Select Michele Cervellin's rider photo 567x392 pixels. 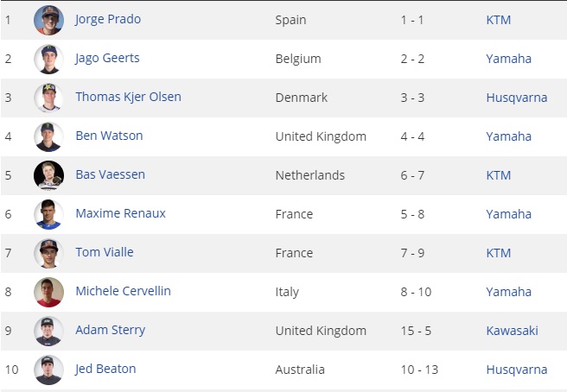point(48,292)
